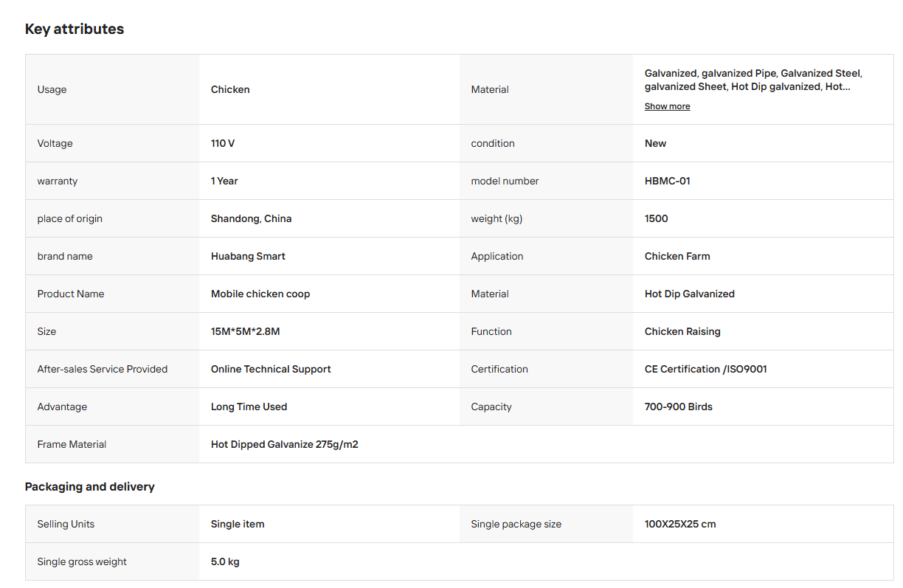Click the CE Certification /ISO9001 value
The image size is (903, 588).
706,369
